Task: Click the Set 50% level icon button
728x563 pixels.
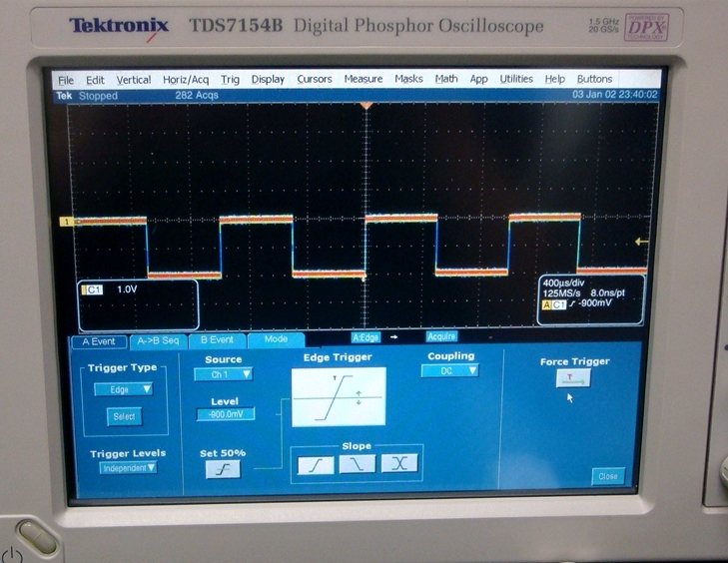Action: pyautogui.click(x=223, y=469)
